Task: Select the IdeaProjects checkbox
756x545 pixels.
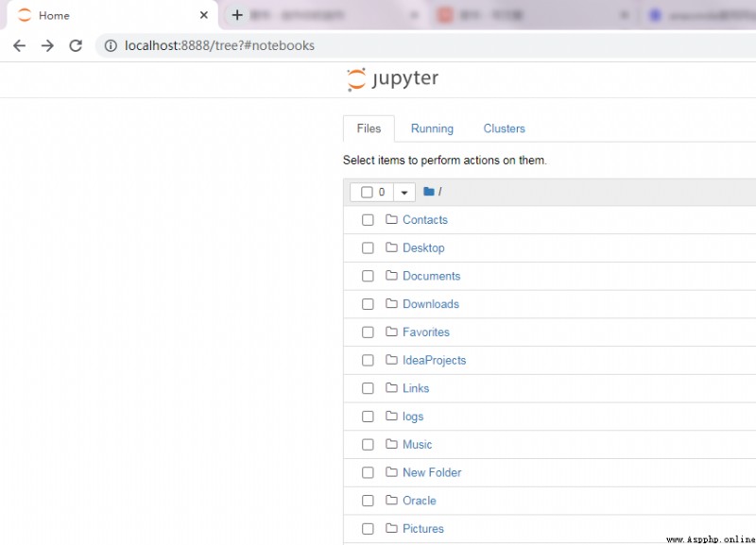Action: click(368, 361)
